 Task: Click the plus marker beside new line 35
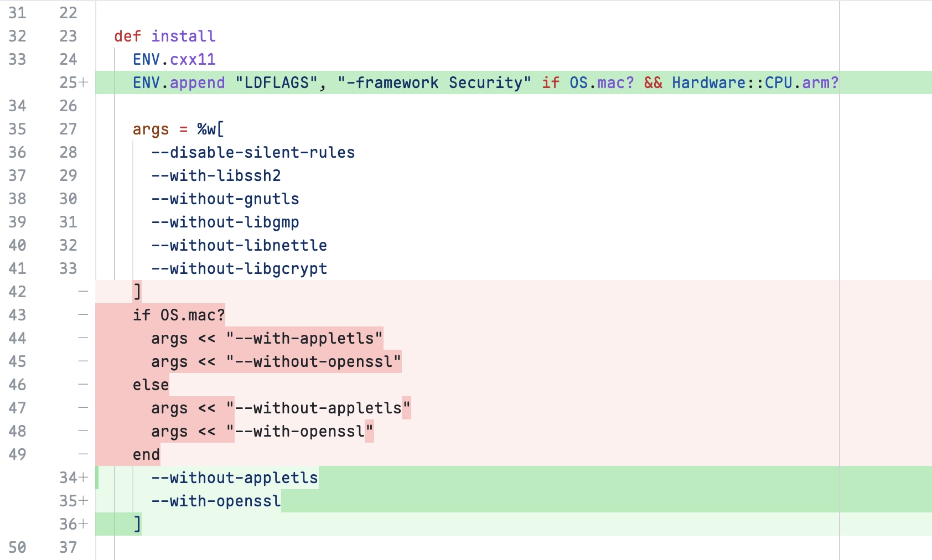click(83, 501)
